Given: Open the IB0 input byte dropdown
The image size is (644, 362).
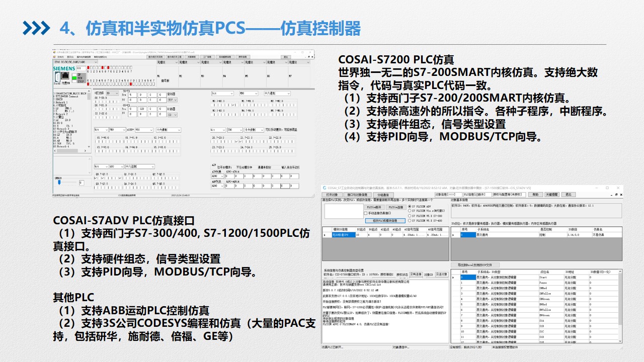Looking at the screenshot, I should tap(235, 130).
